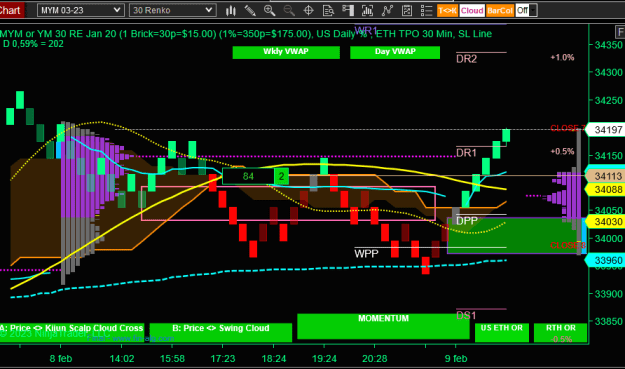Viewport: 625px width, 369px height.
Task: Click the yellow 34088 price marker
Action: click(605, 189)
